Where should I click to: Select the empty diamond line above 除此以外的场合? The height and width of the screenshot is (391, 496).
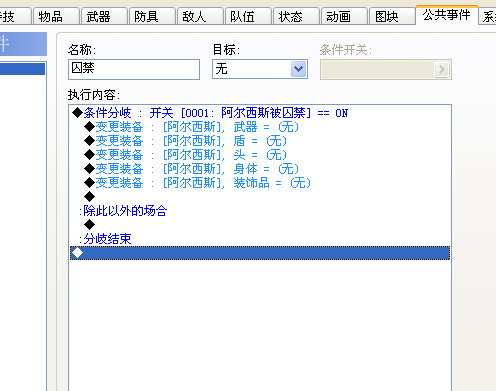pos(260,197)
